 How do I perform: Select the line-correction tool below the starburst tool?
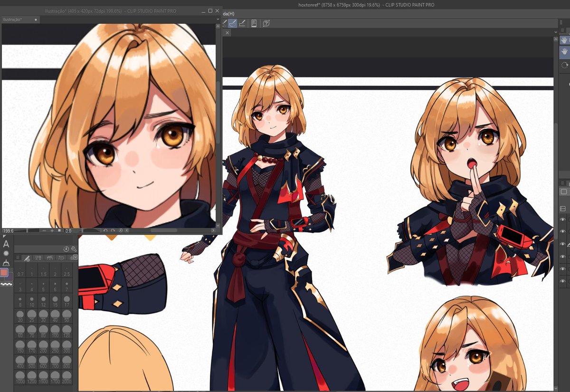[x=6, y=263]
